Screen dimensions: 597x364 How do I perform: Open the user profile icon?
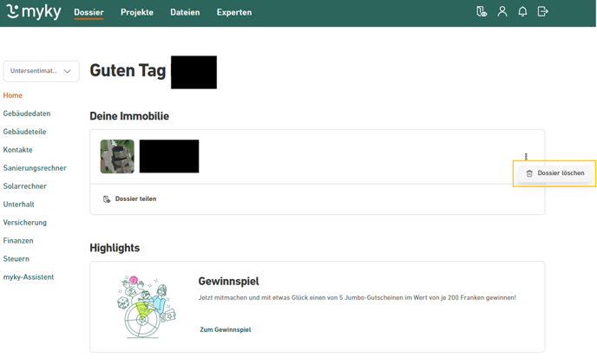[502, 12]
